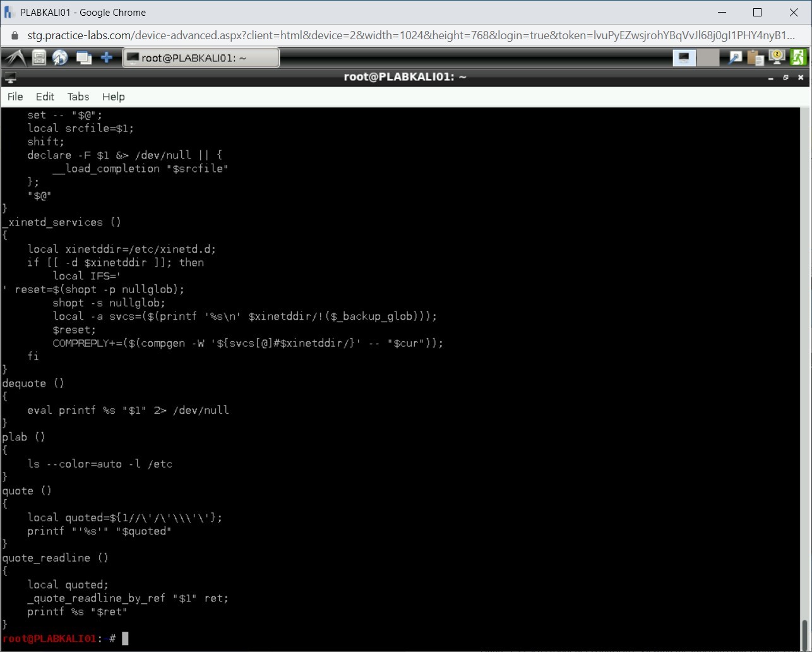Open the magnifier search tool in the tray
Screen dimensions: 812x652
coord(735,57)
